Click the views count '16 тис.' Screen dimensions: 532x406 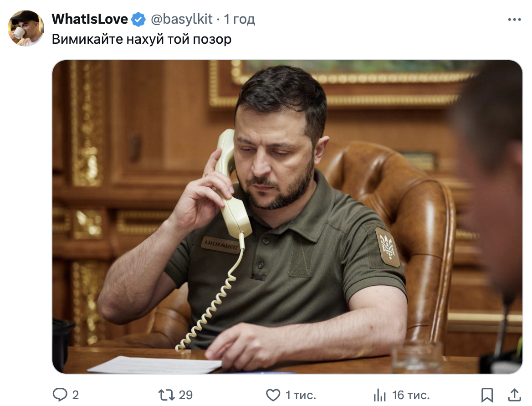click(x=411, y=395)
